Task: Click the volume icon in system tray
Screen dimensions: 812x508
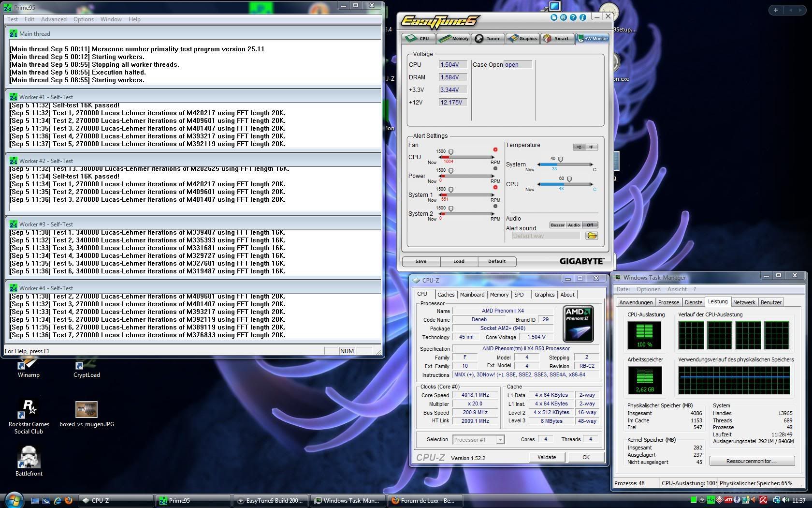Action: coord(784,500)
